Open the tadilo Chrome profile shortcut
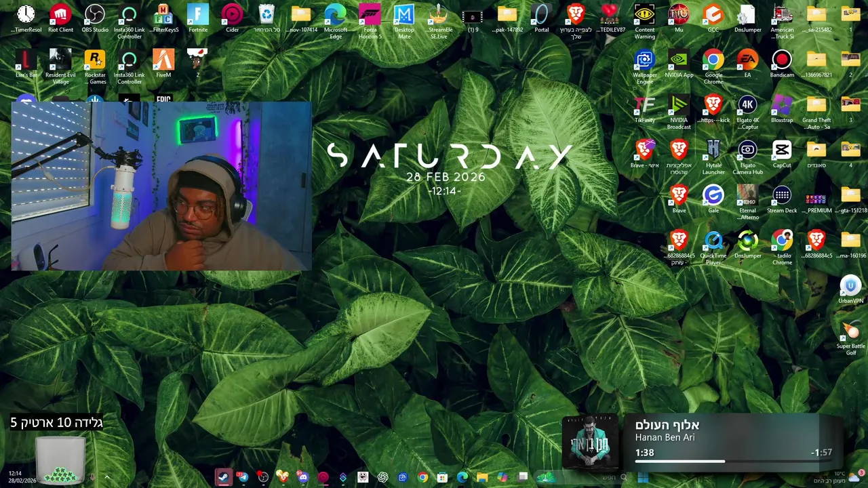The width and height of the screenshot is (868, 488). [x=782, y=247]
